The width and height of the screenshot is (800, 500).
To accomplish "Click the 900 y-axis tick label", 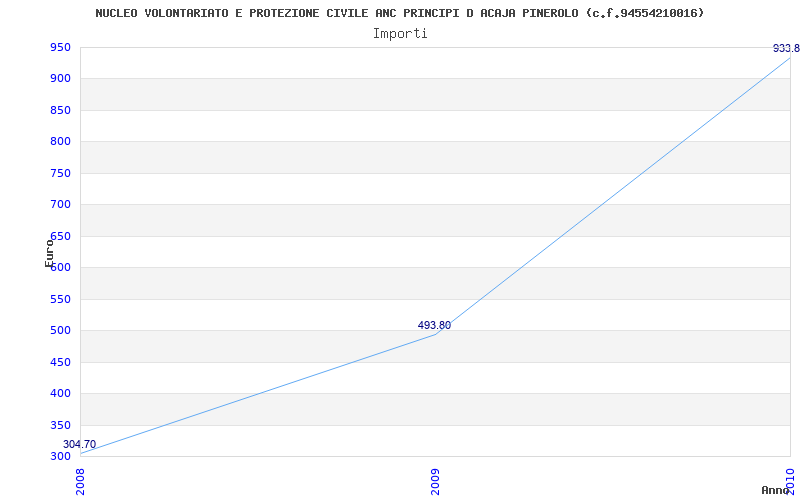I will (59, 79).
